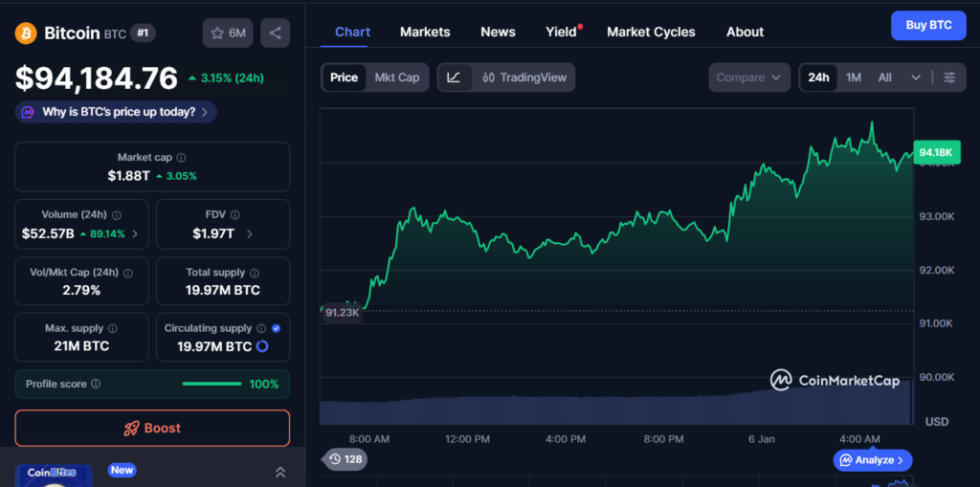The height and width of the screenshot is (487, 980).
Task: Select the line chart icon
Action: click(455, 77)
